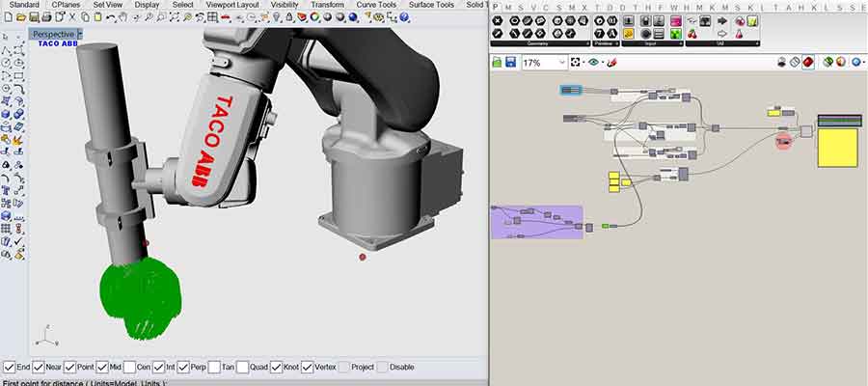The image size is (868, 386).
Task: Paste from clipboard in Rhino toolbar
Action: [x=98, y=17]
